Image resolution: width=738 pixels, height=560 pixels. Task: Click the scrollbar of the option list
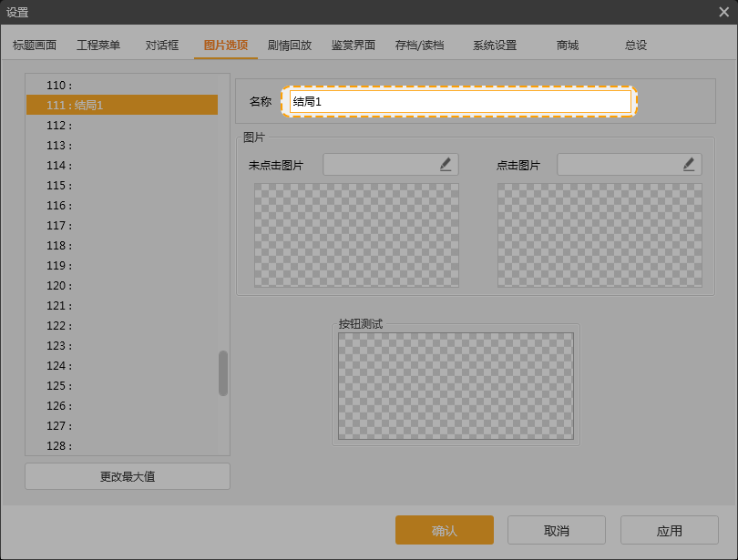coord(222,373)
